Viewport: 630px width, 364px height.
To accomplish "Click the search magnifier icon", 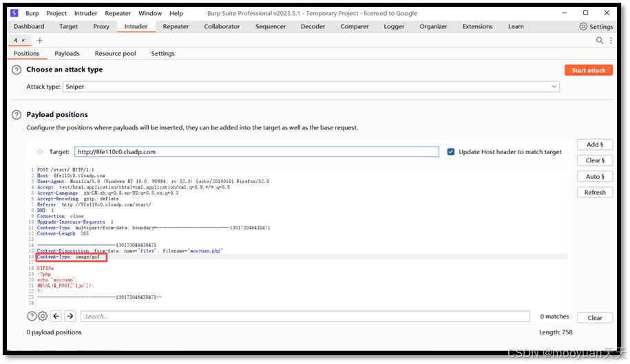I will (600, 41).
